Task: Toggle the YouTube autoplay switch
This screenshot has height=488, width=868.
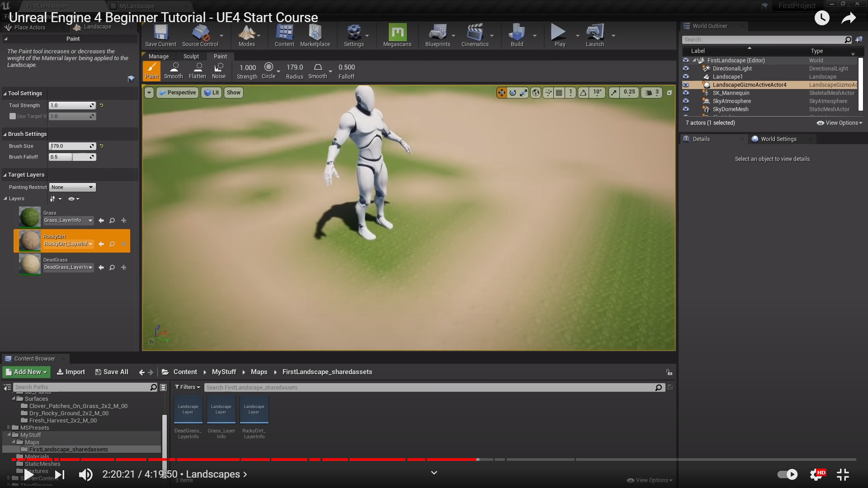Action: pos(787,474)
